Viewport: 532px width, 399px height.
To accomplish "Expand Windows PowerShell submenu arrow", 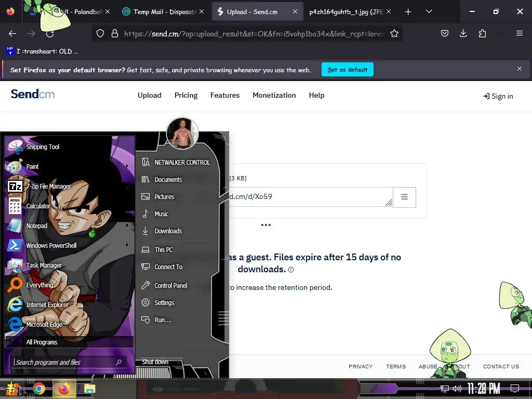I will coord(127,245).
